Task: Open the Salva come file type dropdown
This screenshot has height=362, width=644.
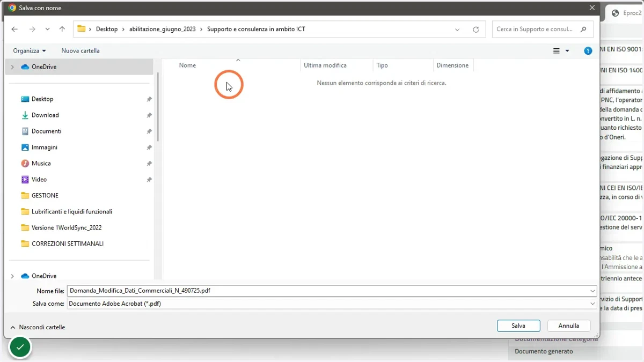Action: click(x=332, y=304)
